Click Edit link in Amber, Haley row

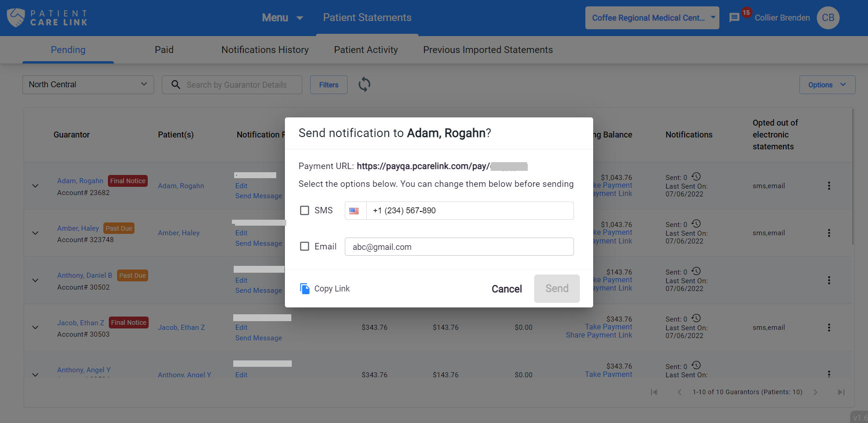[241, 233]
